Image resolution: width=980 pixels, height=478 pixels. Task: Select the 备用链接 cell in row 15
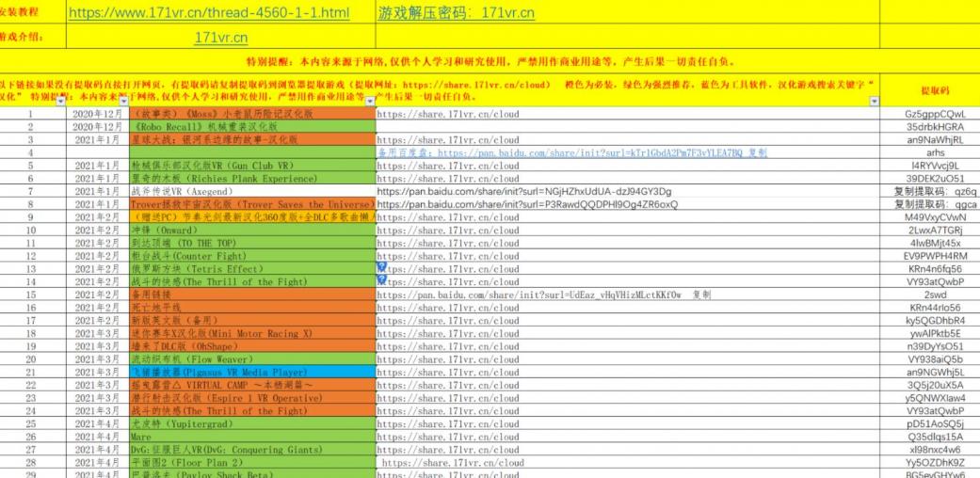[252, 295]
